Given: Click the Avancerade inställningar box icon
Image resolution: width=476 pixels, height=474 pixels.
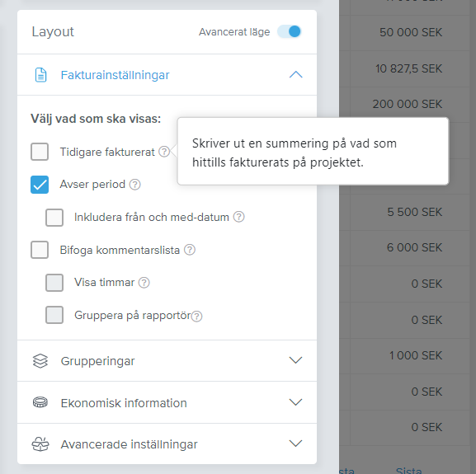Looking at the screenshot, I should [x=40, y=444].
